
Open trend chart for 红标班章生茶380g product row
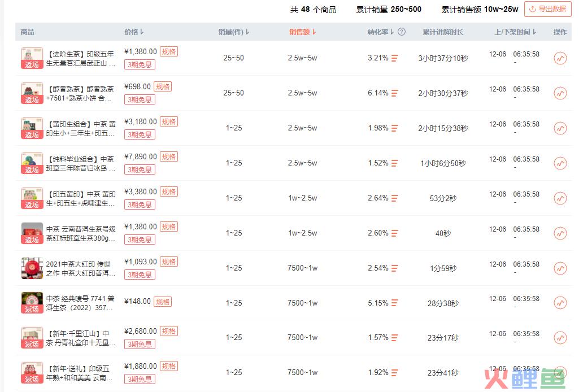tap(560, 233)
